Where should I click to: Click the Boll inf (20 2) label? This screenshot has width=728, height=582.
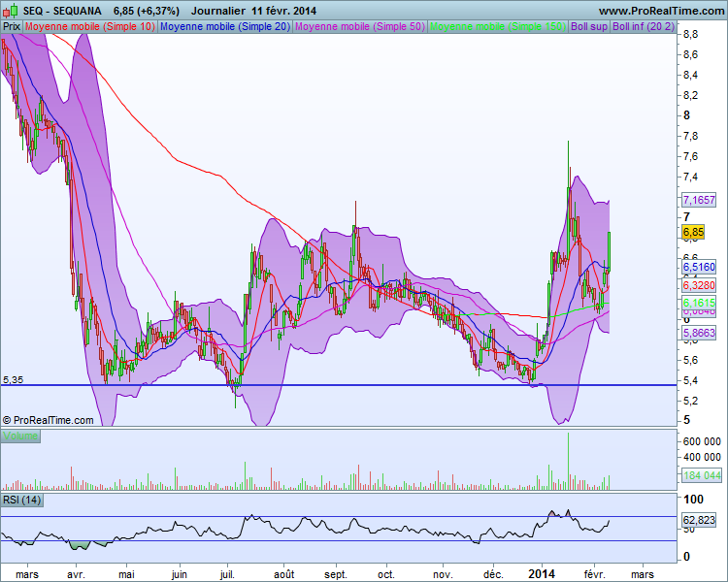tap(643, 26)
